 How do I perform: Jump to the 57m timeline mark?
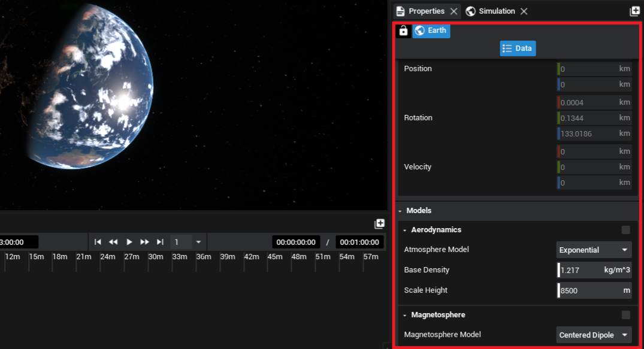coord(370,257)
